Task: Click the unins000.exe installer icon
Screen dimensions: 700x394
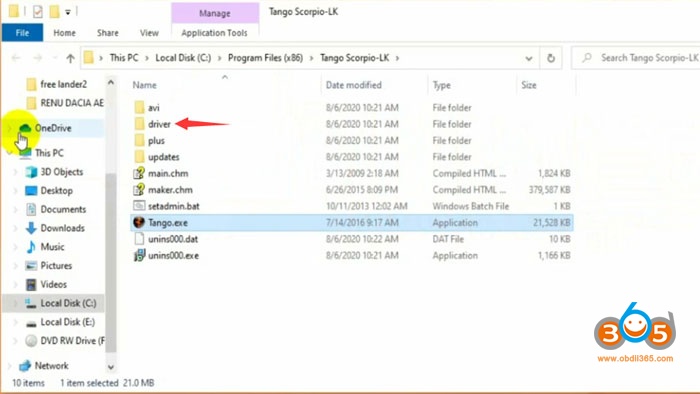Action: [139, 255]
